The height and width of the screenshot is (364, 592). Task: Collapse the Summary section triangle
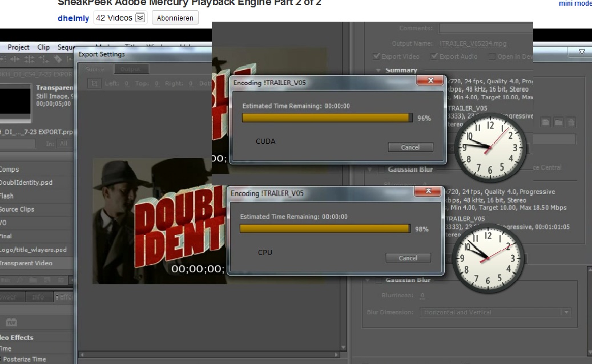coord(378,70)
